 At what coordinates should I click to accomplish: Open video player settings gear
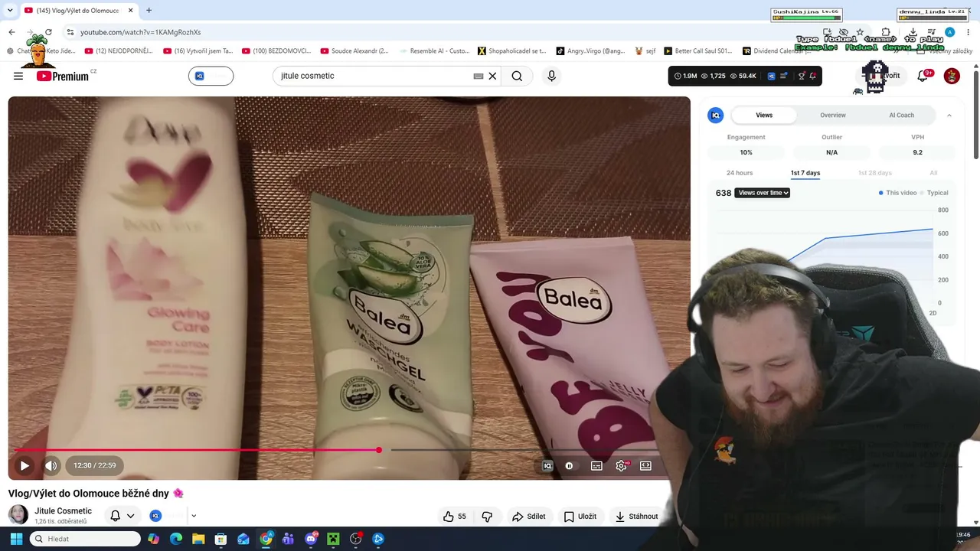(621, 465)
